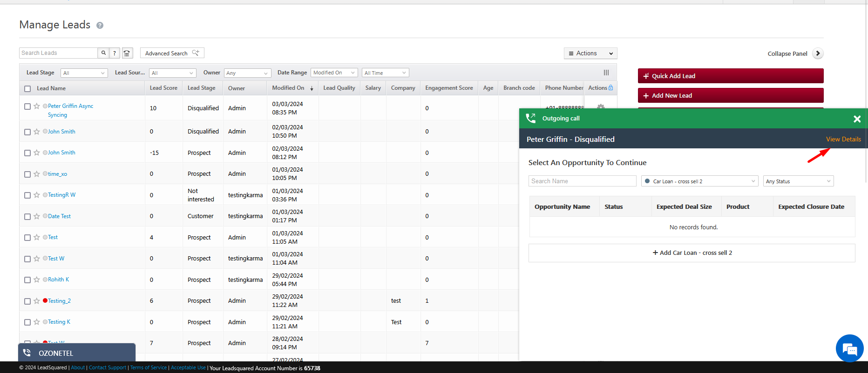This screenshot has width=868, height=373.
Task: Click the Collapse Panel arrow icon
Action: 818,53
